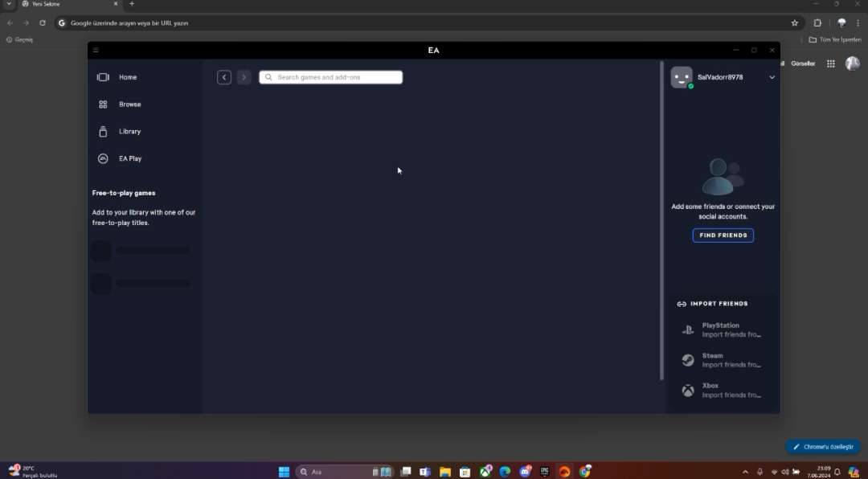Import friends from Xbox
This screenshot has height=479, width=868.
click(x=723, y=391)
